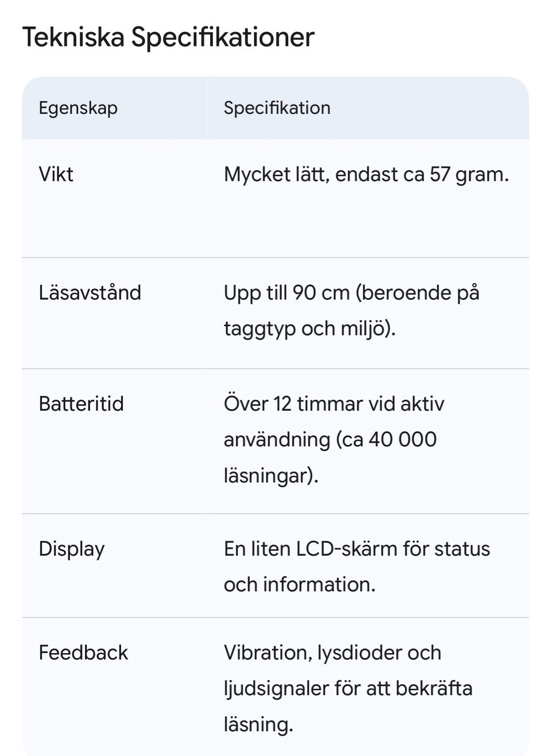Select the Egenskap column header
The image size is (551, 756).
tap(78, 108)
